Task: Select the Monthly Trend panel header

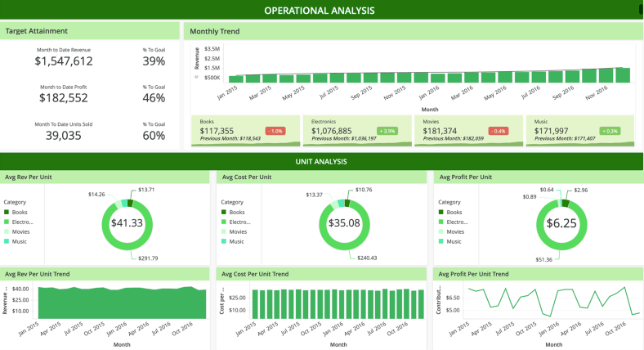Action: tap(215, 31)
